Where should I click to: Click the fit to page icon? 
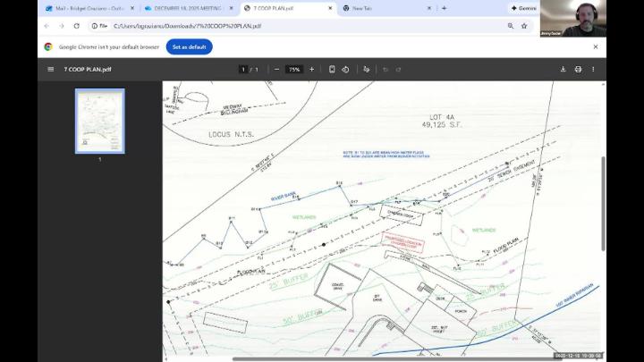coord(332,69)
